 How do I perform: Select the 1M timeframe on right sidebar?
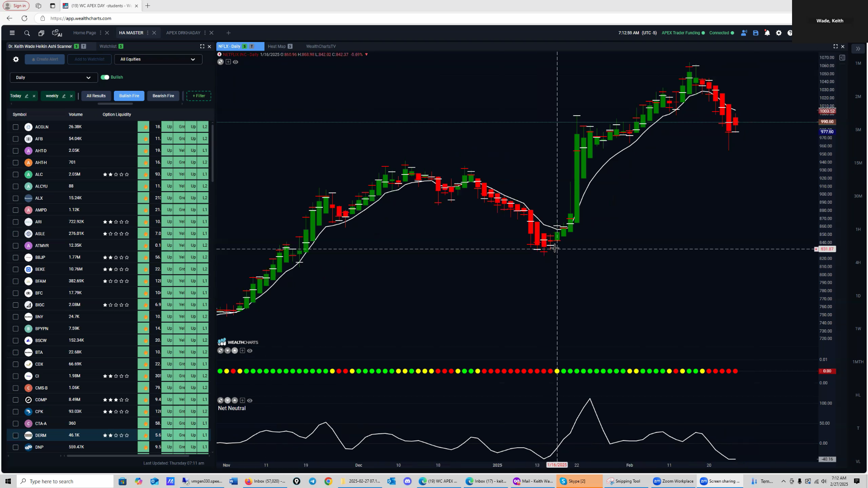tap(858, 63)
